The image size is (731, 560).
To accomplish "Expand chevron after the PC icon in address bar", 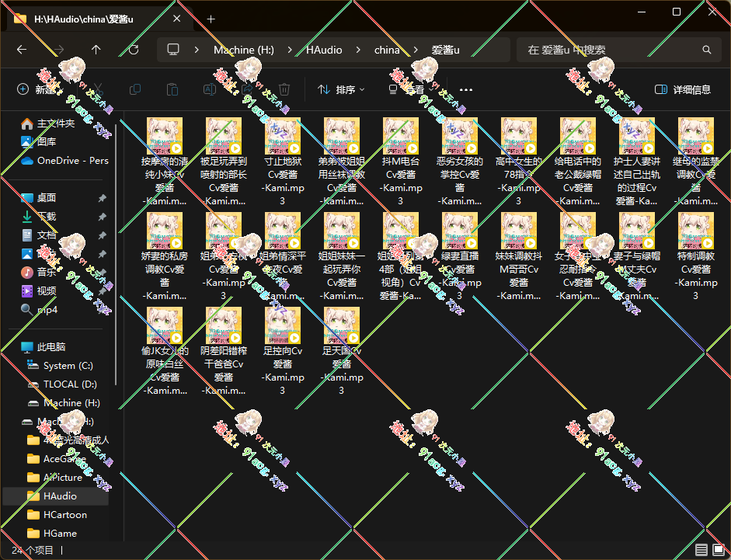I will click(x=197, y=50).
